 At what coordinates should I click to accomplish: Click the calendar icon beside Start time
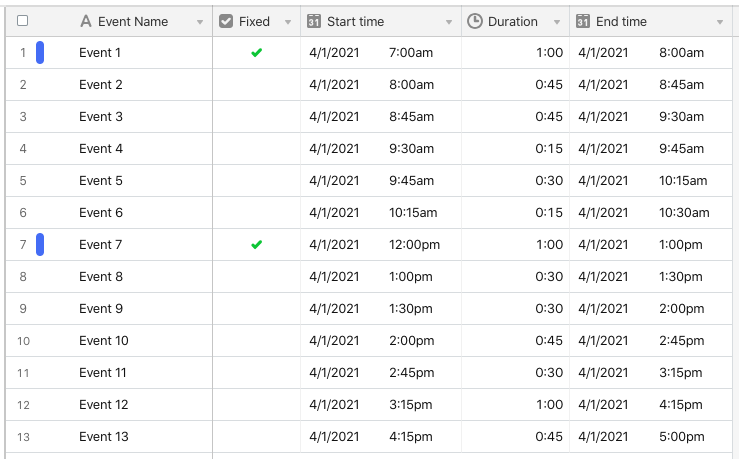click(x=314, y=21)
